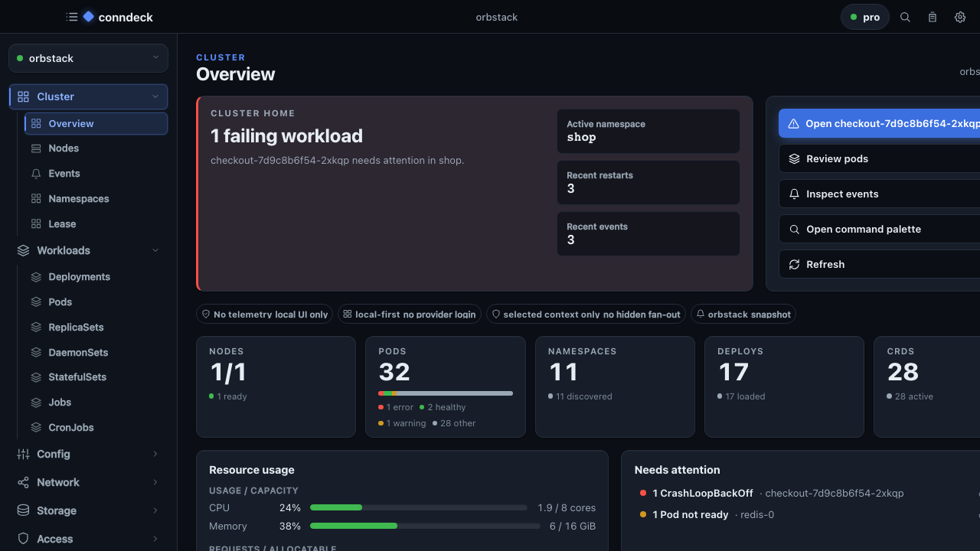Click the Storage database icon
The image size is (980, 551).
pyautogui.click(x=23, y=510)
